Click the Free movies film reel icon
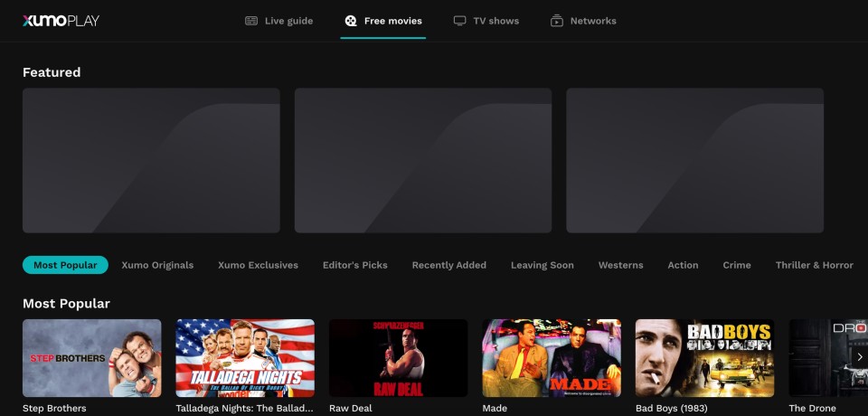The width and height of the screenshot is (868, 416). pos(351,21)
